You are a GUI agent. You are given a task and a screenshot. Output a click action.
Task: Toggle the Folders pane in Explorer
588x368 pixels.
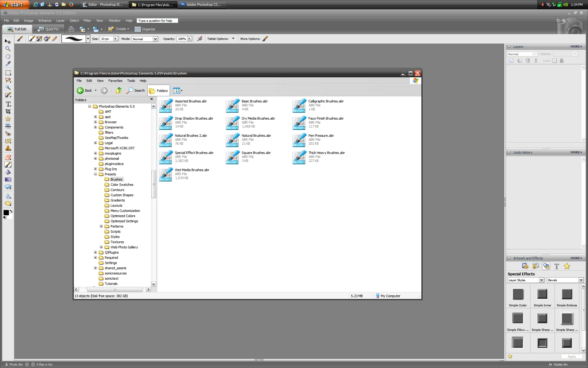[158, 91]
